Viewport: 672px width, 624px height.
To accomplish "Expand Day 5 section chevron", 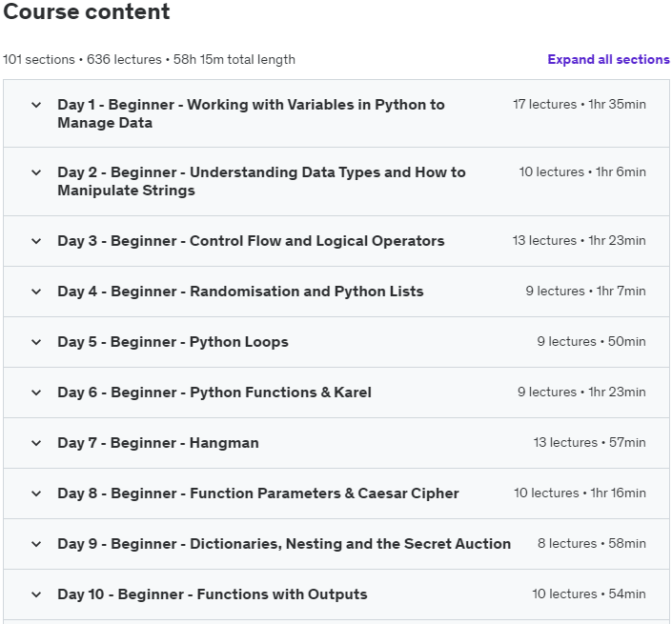I will pos(36,342).
